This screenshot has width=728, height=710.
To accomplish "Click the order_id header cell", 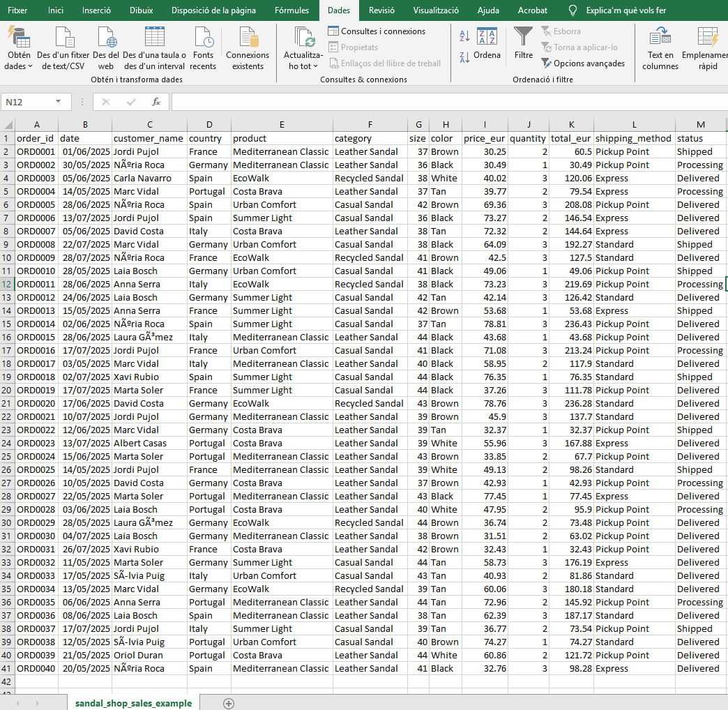I will coord(37,138).
